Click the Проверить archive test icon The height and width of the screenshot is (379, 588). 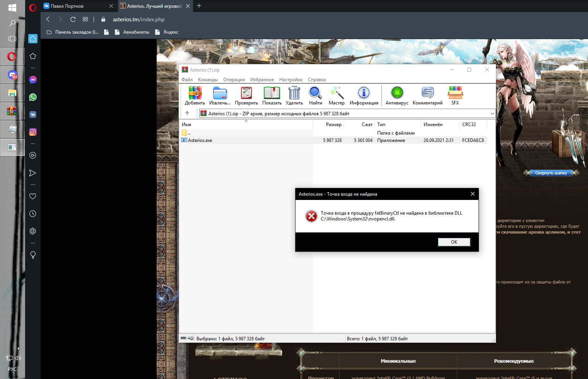(x=246, y=96)
